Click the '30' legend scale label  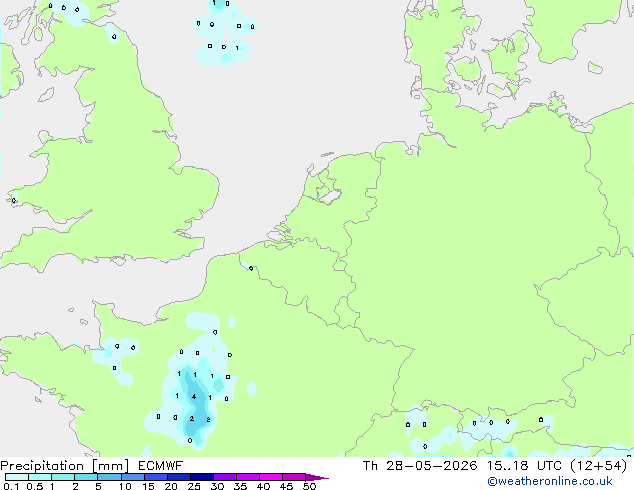coord(217,486)
